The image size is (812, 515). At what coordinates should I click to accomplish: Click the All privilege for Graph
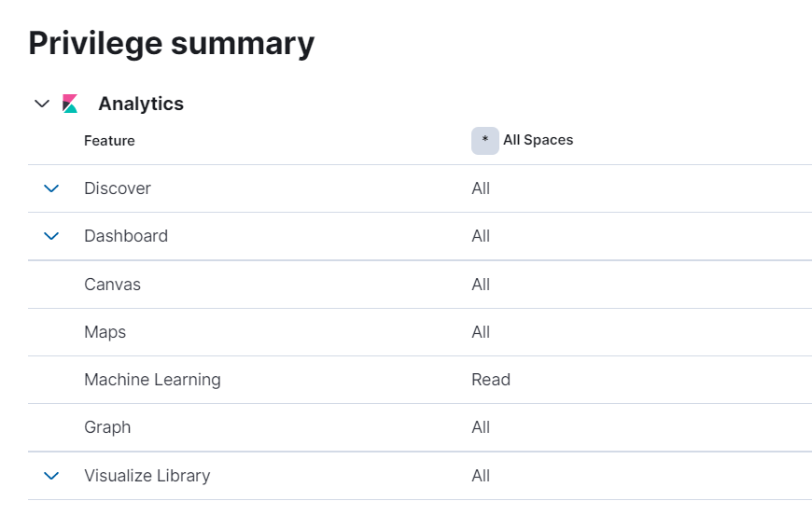pyautogui.click(x=481, y=427)
